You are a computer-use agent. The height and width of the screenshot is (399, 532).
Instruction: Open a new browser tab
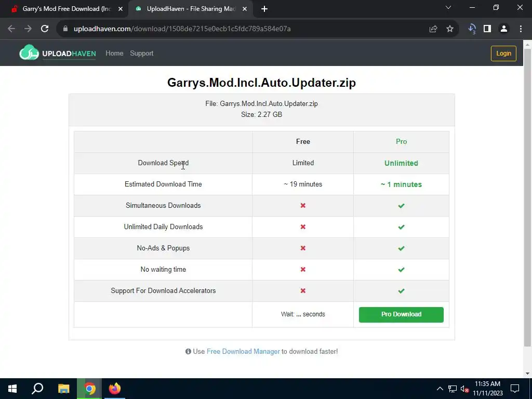(x=264, y=9)
